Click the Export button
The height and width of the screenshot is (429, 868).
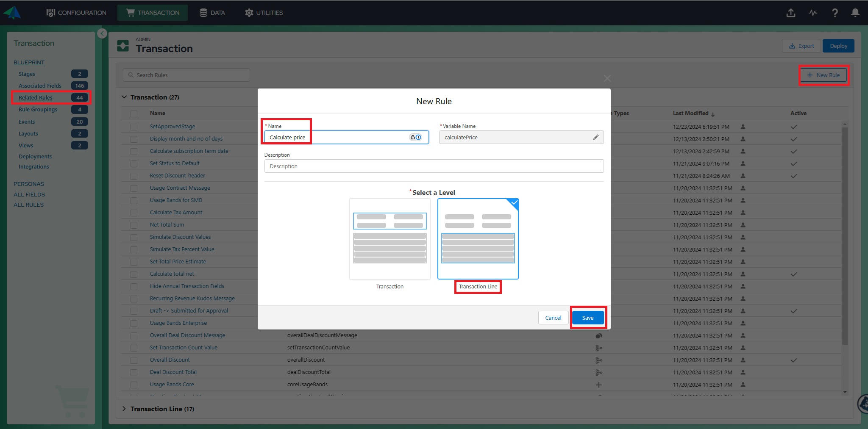(x=801, y=46)
